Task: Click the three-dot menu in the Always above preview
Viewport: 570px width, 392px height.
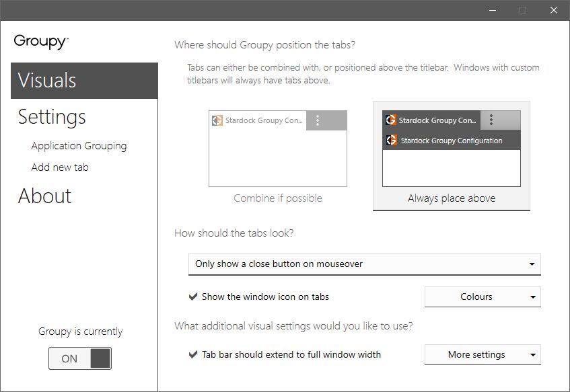Action: (491, 120)
